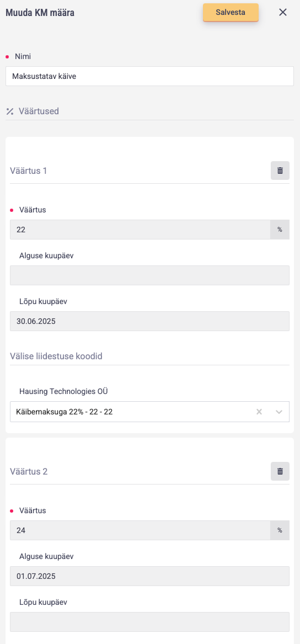Select the Väärtus field containing 24
This screenshot has width=300, height=644.
140,530
